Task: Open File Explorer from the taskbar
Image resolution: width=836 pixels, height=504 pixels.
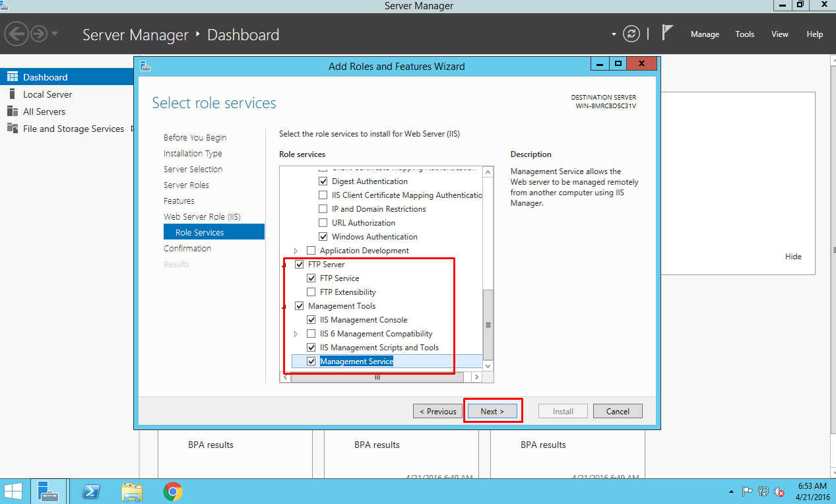Action: coord(132,491)
